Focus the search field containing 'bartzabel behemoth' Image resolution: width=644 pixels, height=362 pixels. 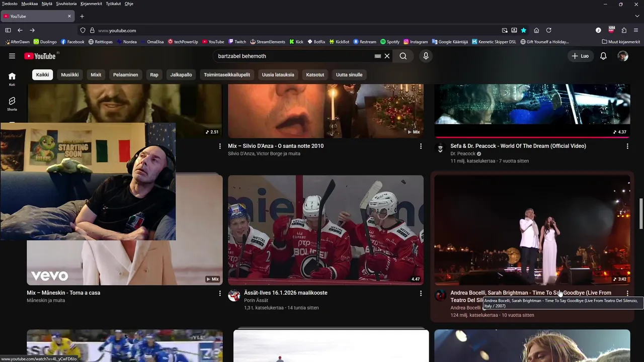coord(294,56)
